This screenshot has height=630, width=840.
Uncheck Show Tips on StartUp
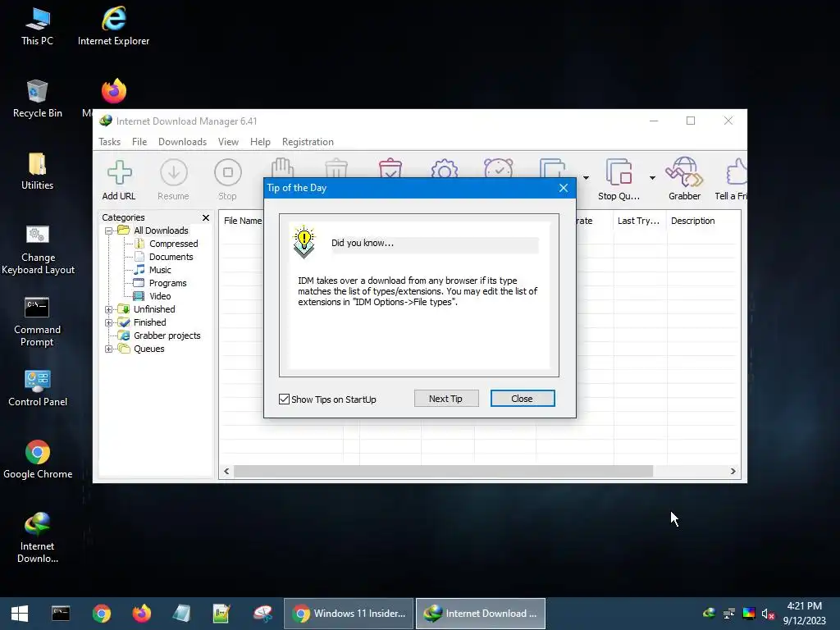(x=284, y=399)
